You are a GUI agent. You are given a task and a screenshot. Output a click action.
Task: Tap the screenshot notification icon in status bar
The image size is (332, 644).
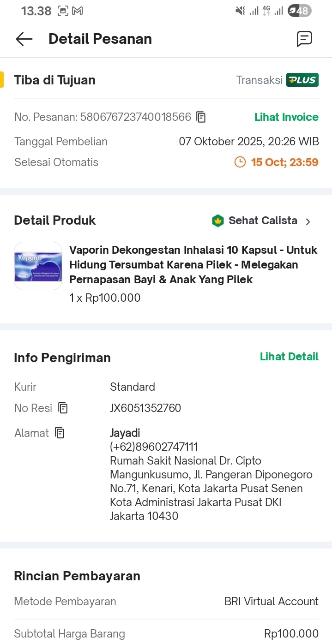click(63, 11)
